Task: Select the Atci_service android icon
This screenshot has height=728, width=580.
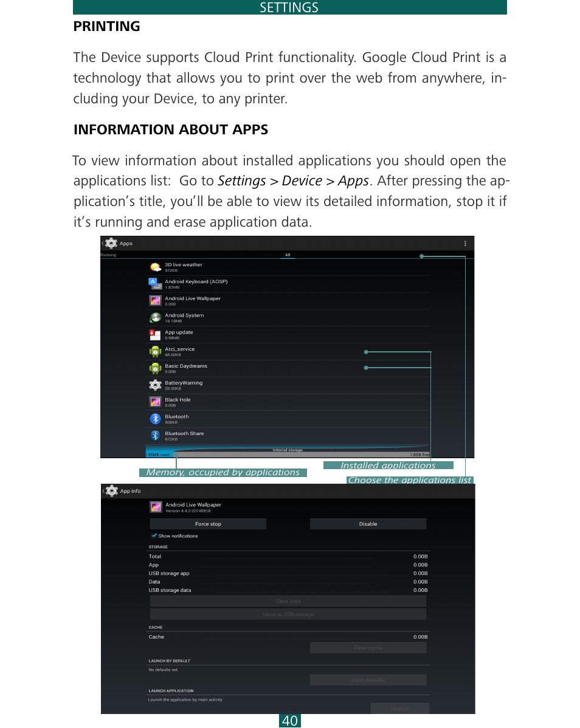Action: point(155,351)
